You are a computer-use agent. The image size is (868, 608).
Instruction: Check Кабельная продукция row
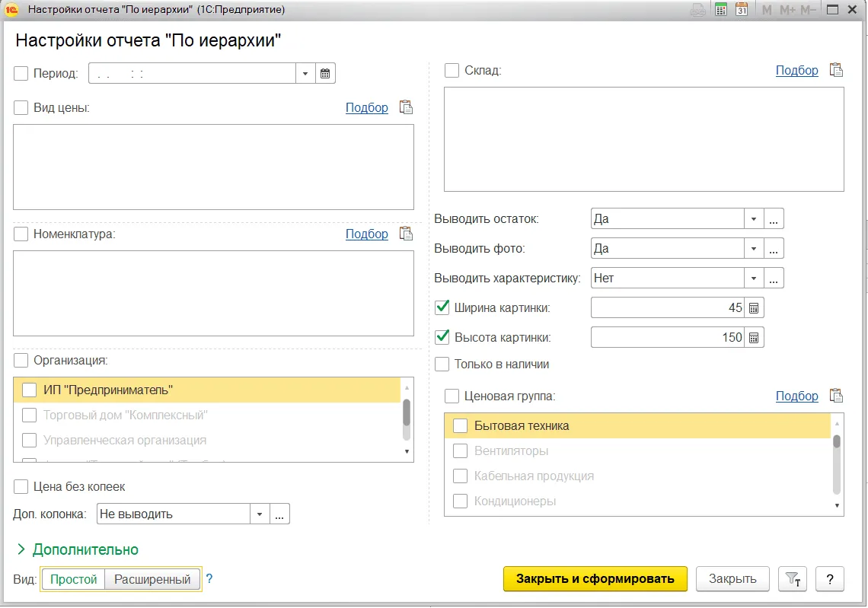pos(461,476)
